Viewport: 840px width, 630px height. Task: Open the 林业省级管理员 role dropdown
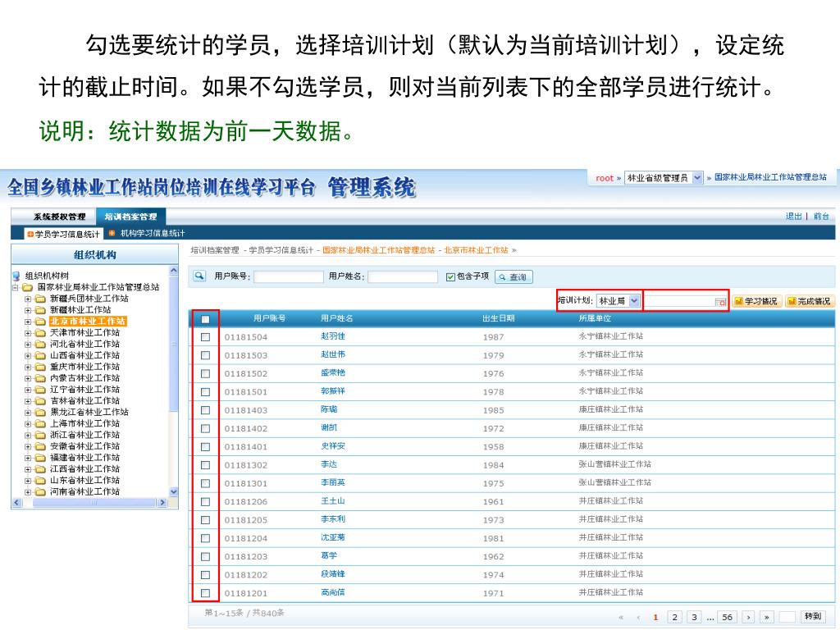tap(697, 178)
